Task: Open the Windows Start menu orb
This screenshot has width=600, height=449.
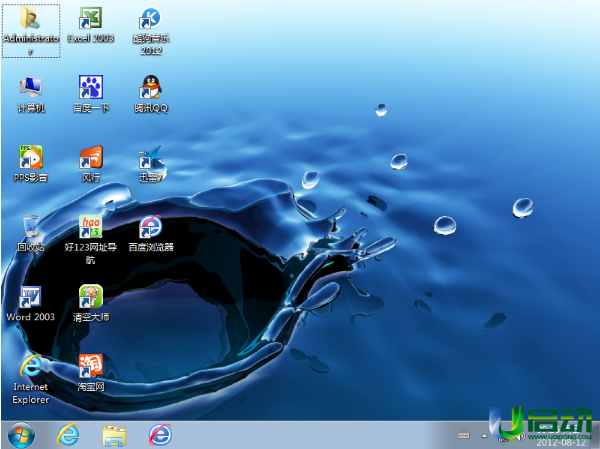Action: coord(20,435)
